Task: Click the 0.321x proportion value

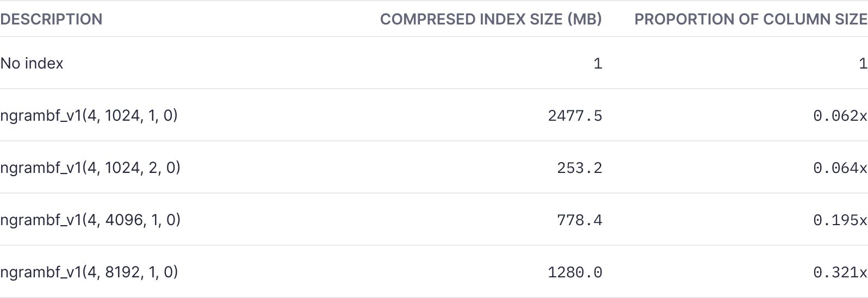Action: tap(840, 272)
